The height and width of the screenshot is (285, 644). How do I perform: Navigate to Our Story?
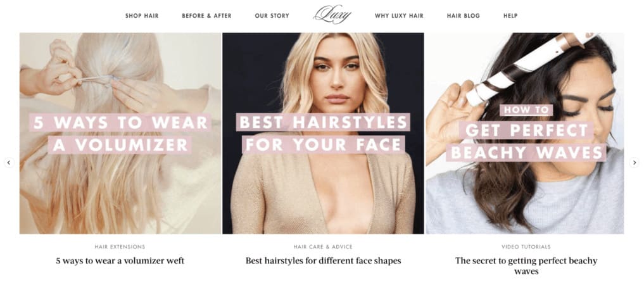(x=272, y=16)
